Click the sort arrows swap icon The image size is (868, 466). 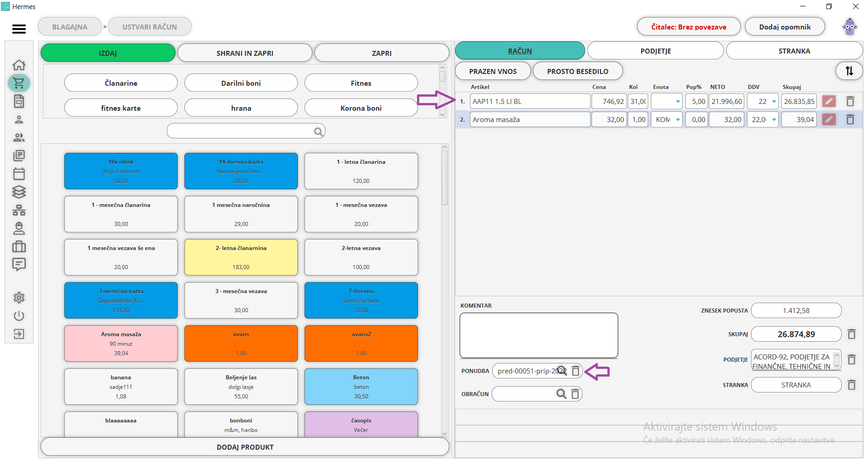click(849, 71)
